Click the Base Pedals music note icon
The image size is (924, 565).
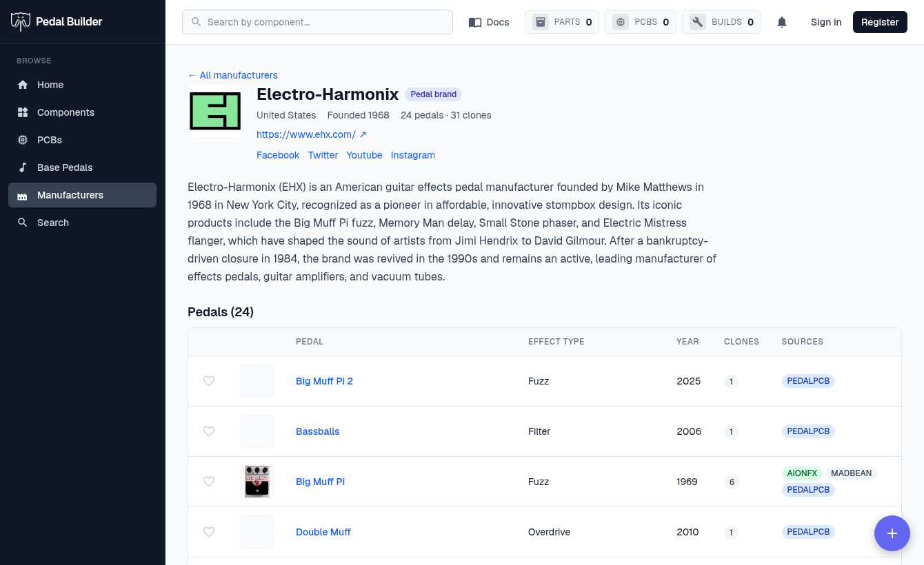pyautogui.click(x=23, y=167)
